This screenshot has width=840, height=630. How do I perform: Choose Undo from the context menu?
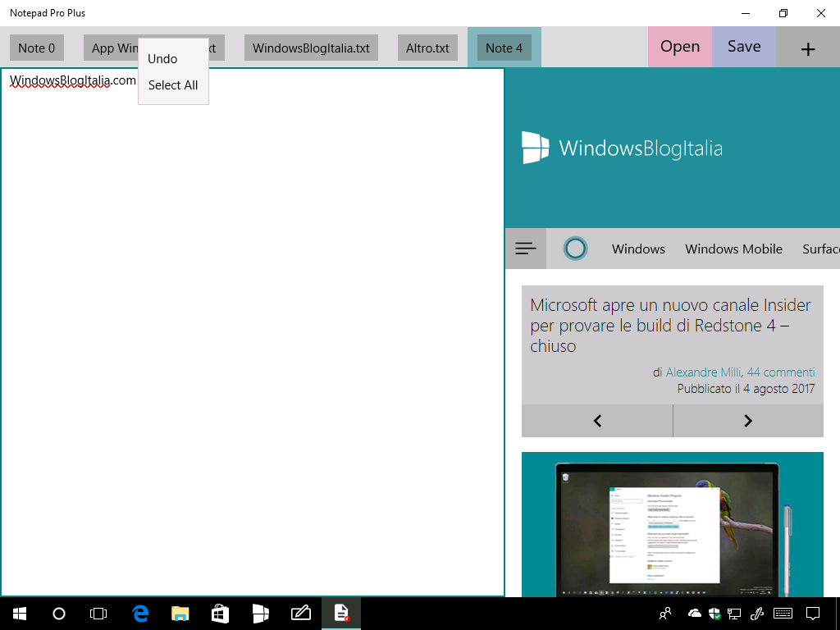(162, 59)
